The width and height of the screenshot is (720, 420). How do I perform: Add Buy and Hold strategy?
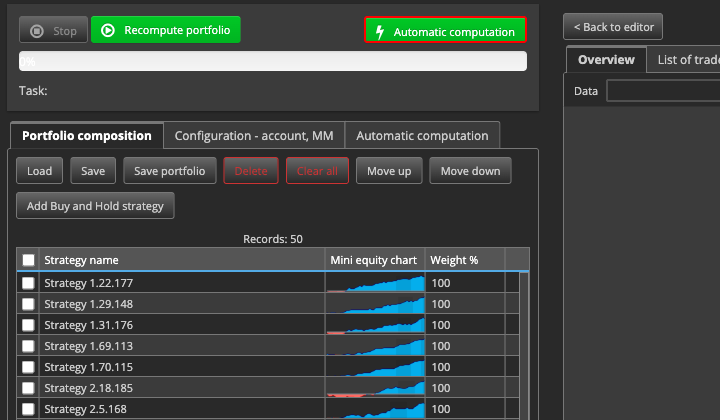tap(95, 206)
